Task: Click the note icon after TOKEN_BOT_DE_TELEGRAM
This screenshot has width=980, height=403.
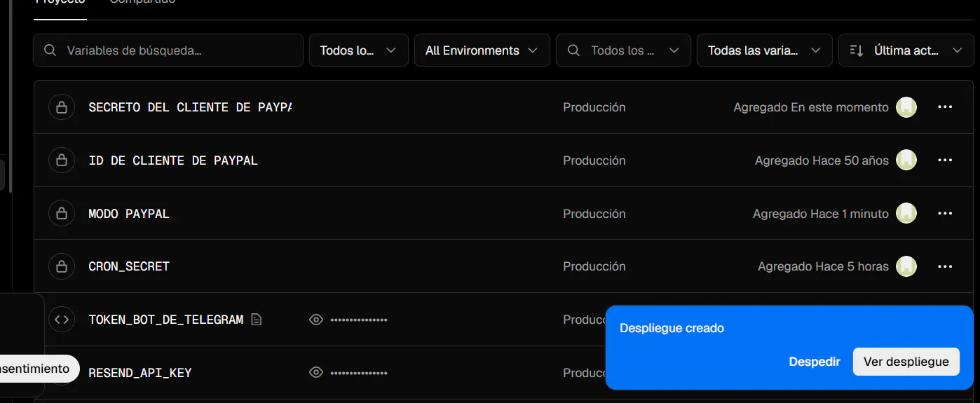Action: (x=257, y=320)
